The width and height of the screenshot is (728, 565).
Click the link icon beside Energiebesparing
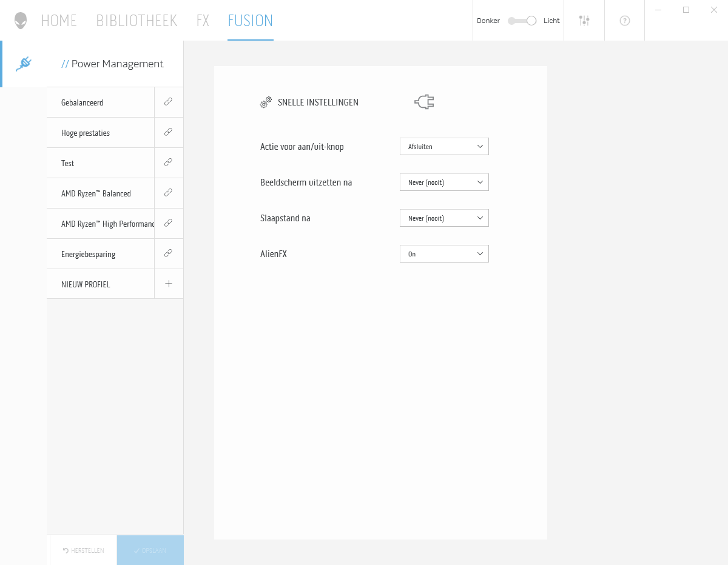[x=169, y=253]
